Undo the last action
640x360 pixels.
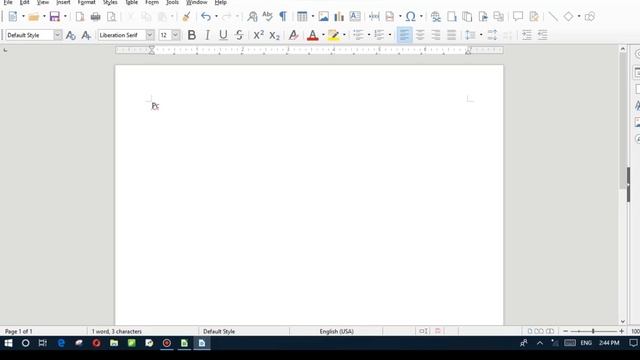click(206, 16)
